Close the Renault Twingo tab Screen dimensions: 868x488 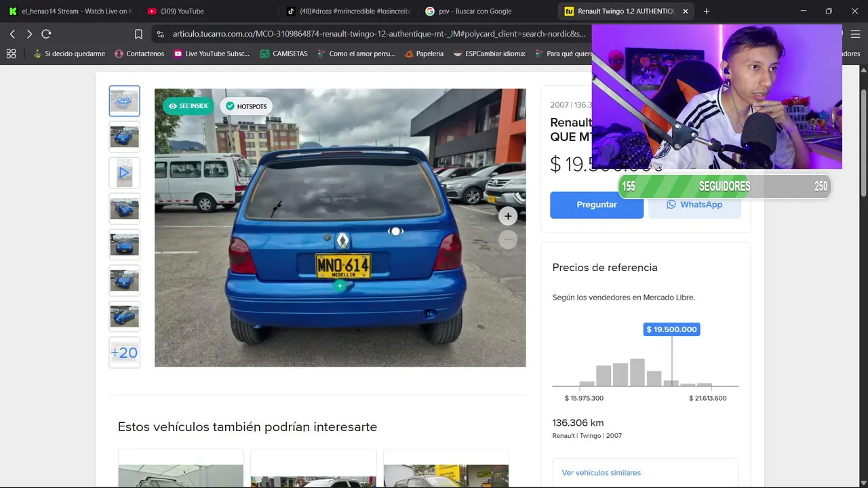click(686, 11)
